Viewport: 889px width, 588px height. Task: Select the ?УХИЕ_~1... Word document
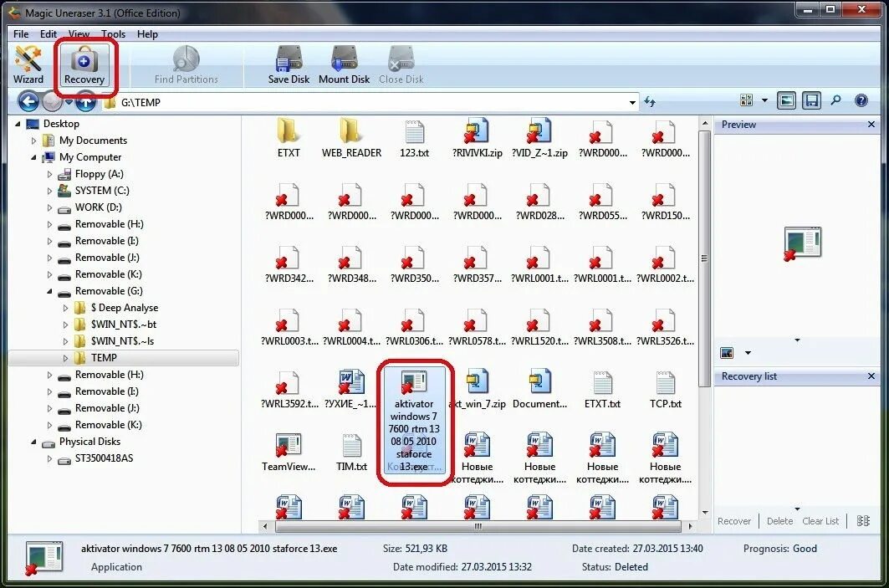pos(351,390)
